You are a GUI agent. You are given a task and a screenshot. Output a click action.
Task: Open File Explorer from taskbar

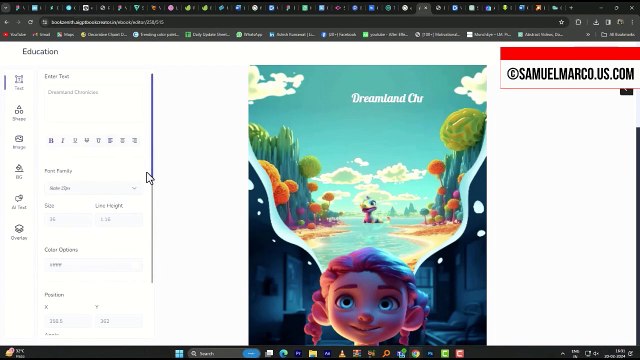point(313,353)
